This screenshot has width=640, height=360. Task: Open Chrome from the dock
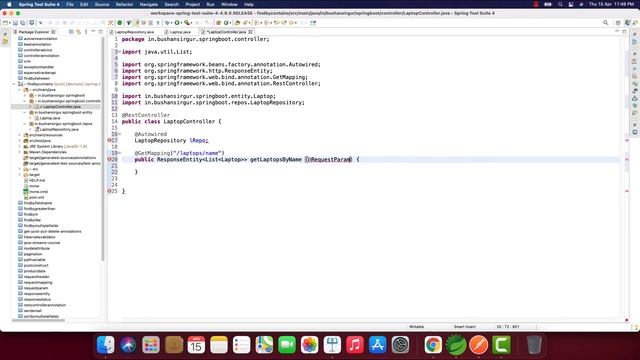433,345
